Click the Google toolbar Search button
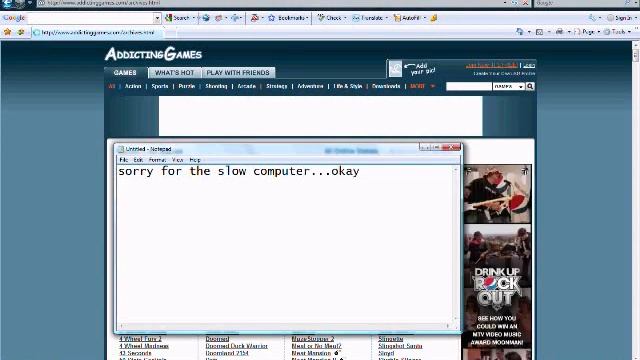The image size is (640, 360). click(x=178, y=18)
